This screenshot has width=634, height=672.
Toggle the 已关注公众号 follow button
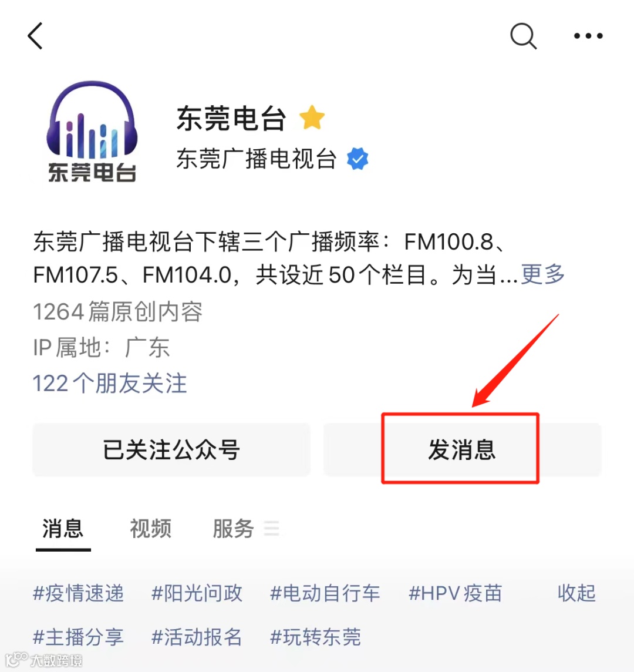click(171, 449)
